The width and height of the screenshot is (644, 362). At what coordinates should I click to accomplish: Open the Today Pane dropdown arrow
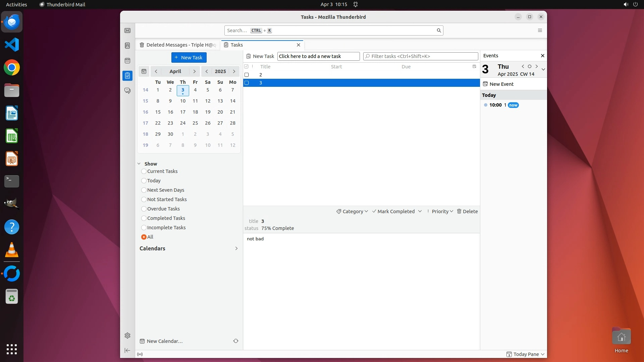pos(543,354)
